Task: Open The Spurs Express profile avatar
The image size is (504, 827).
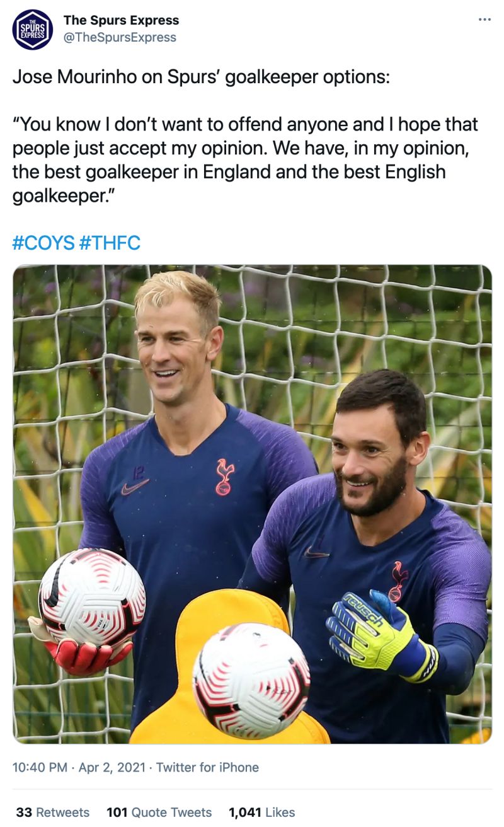Action: pos(33,30)
